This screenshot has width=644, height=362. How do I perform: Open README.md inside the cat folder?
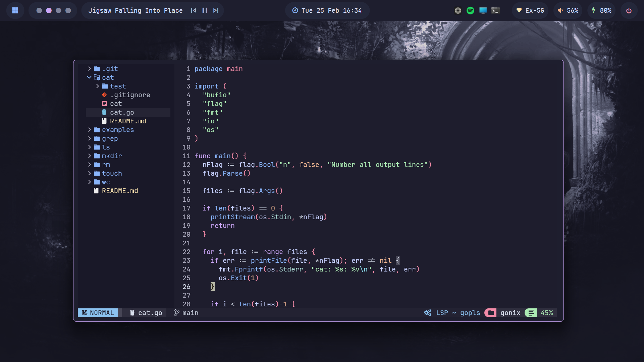tap(128, 121)
